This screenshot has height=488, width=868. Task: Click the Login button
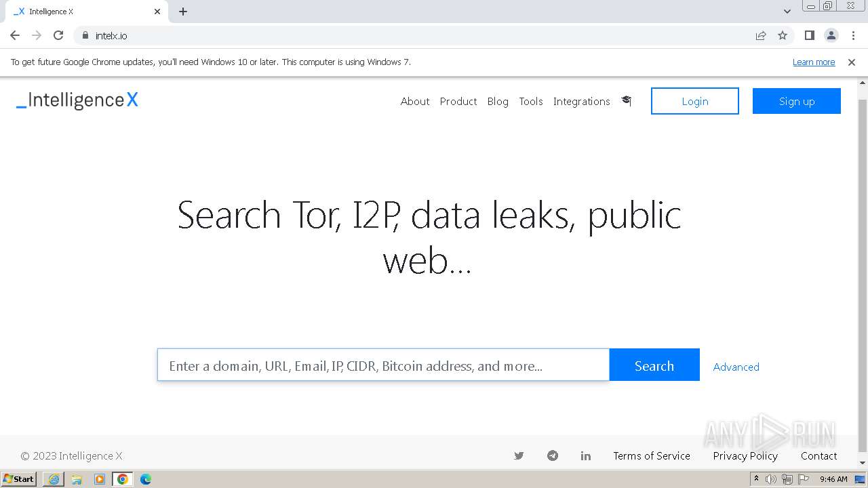[695, 101]
